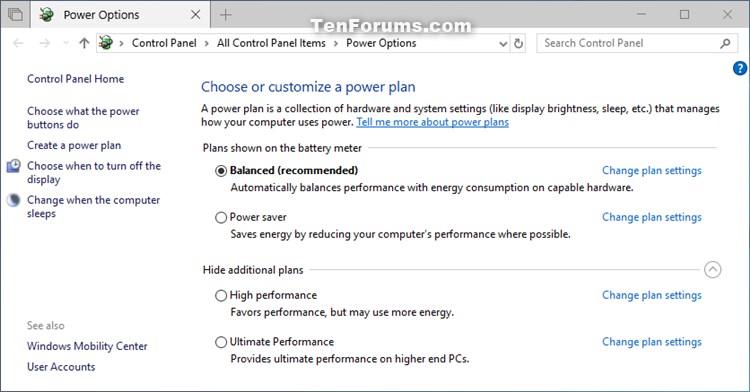Screen dimensions: 750x392
Task: Click the Power Options icon in address bar
Action: [x=106, y=43]
